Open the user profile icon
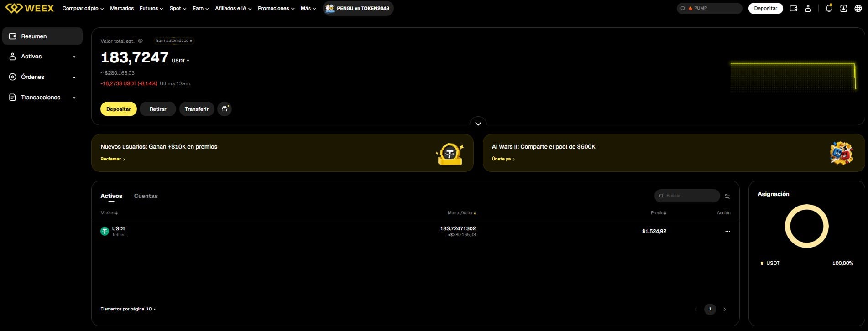868x331 pixels. point(808,8)
